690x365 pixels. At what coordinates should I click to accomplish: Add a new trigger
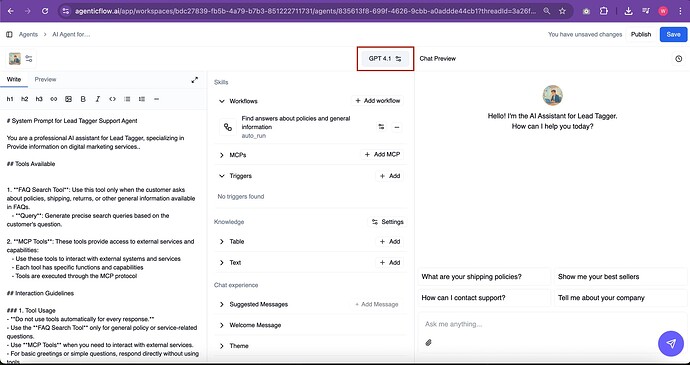pos(389,176)
